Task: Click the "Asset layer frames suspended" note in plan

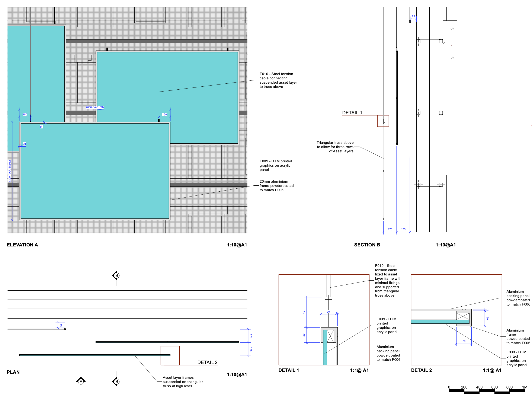Action: tap(183, 382)
